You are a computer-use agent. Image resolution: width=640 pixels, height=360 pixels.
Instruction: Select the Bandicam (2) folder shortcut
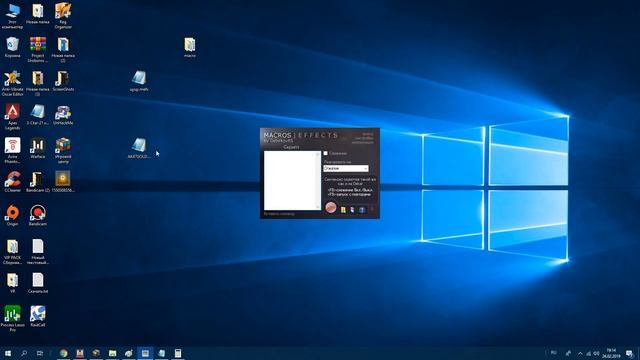(x=38, y=182)
